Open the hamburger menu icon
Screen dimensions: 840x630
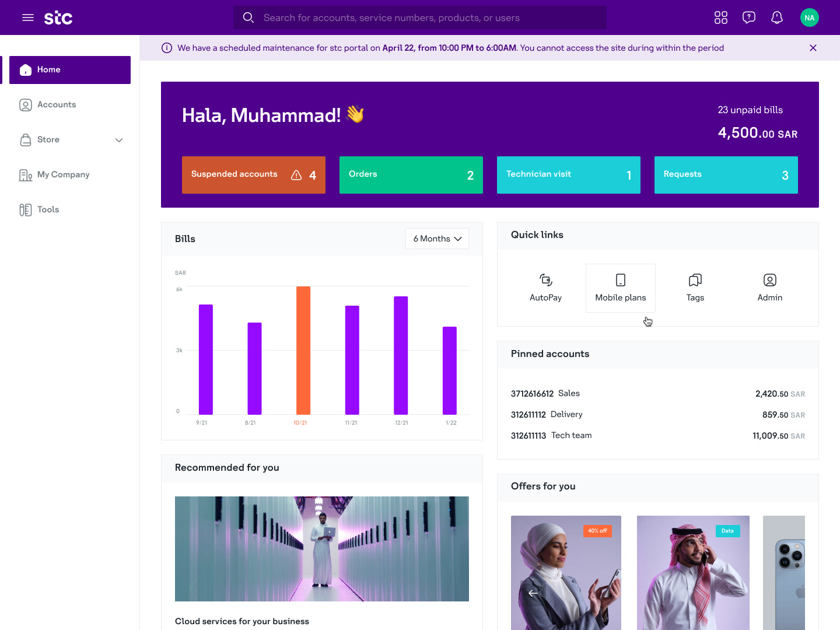click(28, 17)
